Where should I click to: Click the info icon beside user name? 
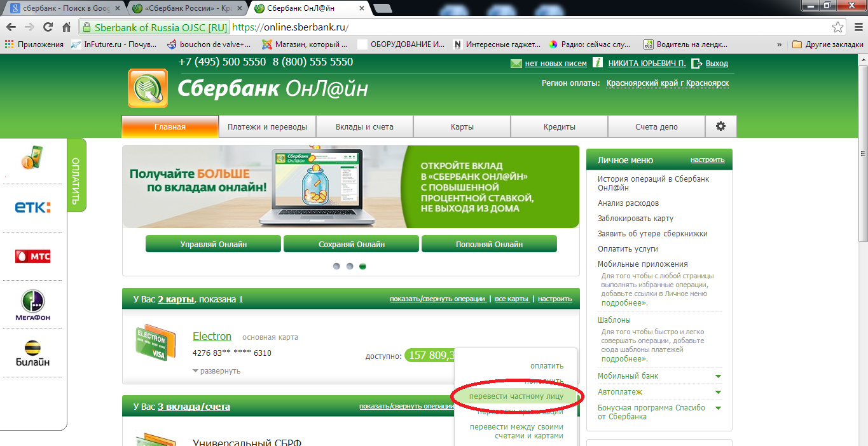click(598, 63)
